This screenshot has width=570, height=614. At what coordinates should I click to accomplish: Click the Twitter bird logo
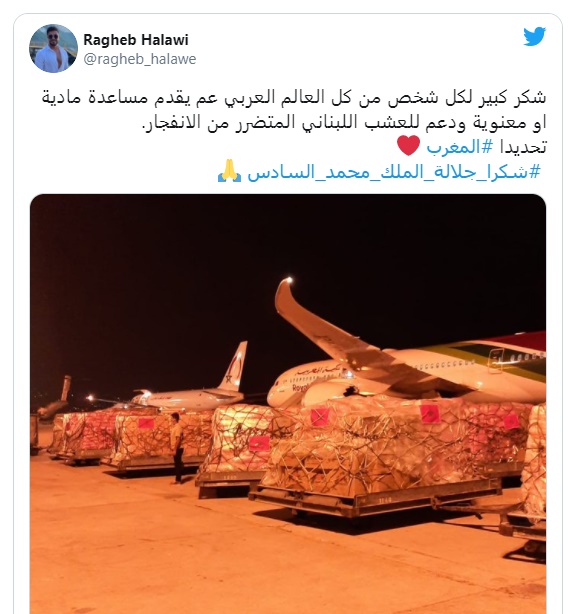(x=534, y=36)
